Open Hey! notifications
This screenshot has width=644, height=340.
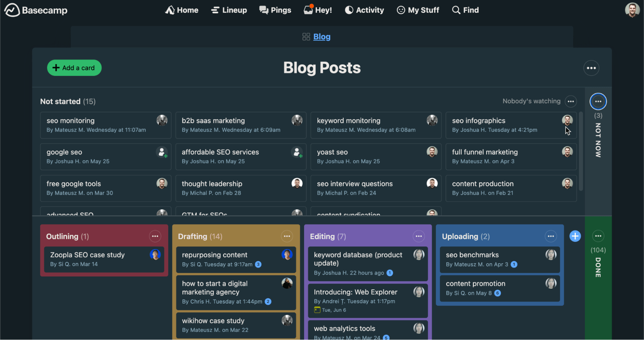pyautogui.click(x=318, y=10)
